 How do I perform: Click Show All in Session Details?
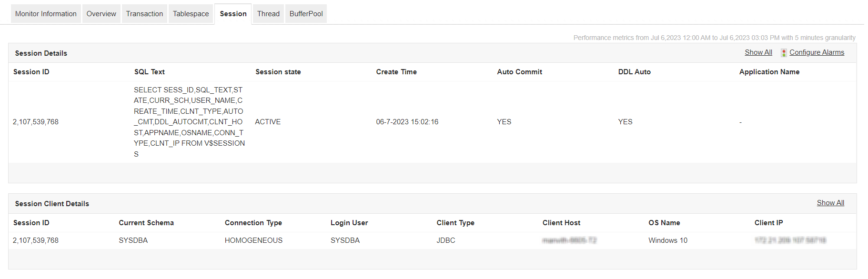(x=758, y=52)
